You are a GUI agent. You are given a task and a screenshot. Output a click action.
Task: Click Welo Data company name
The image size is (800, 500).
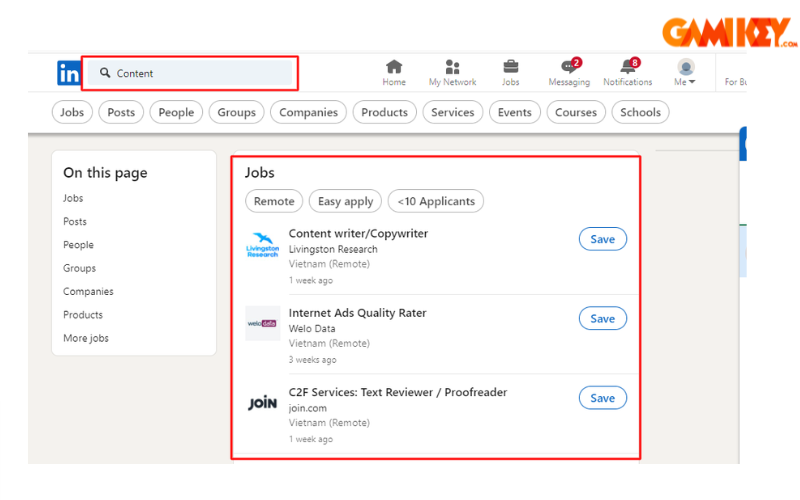pos(312,329)
